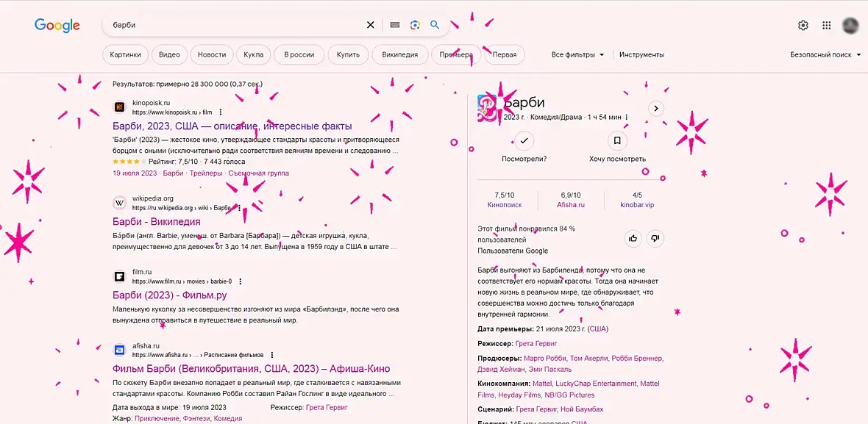Screen dimensions: 868x424
Task: Open the Kinopoisk Барби, 2023, США result
Action: 232,126
